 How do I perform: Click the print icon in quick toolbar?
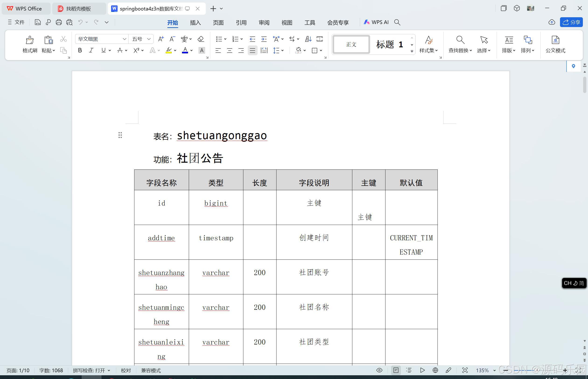point(59,22)
